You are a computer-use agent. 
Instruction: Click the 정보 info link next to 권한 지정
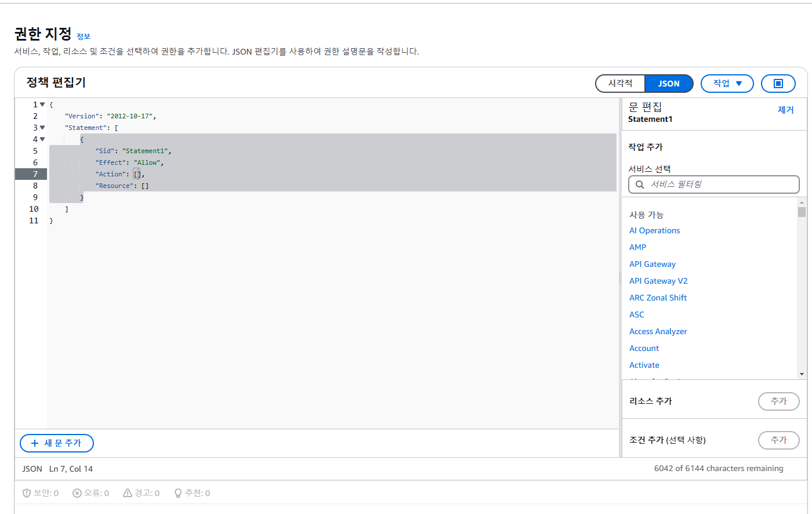[84, 37]
